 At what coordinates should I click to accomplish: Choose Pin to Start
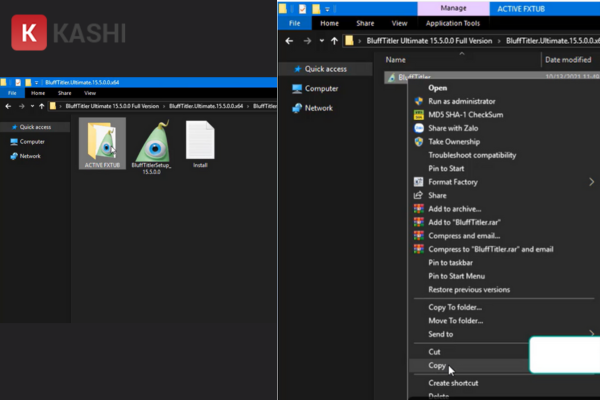(x=446, y=168)
